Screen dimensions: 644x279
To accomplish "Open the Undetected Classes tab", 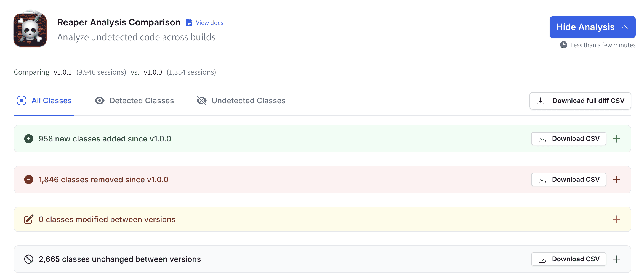I will pos(248,101).
